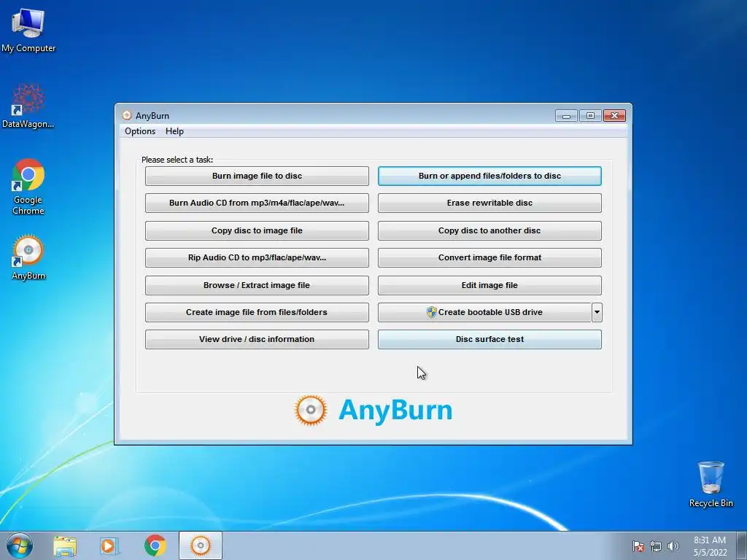Viewport: 747px width, 560px height.
Task: Click Edit image file
Action: coord(489,285)
